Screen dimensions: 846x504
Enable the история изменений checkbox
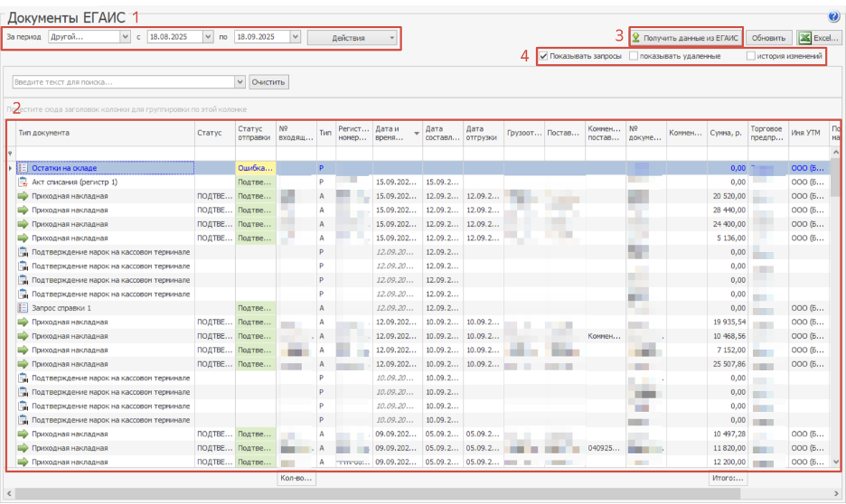(x=750, y=56)
